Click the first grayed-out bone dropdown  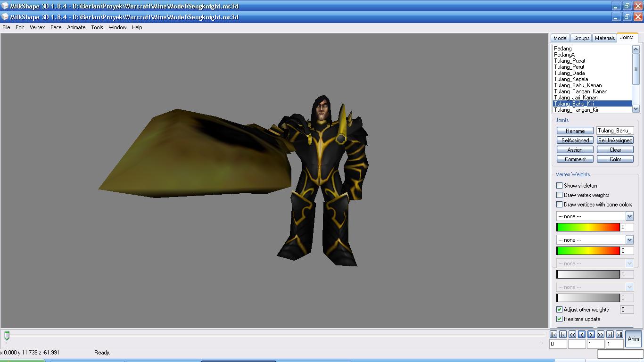595,263
